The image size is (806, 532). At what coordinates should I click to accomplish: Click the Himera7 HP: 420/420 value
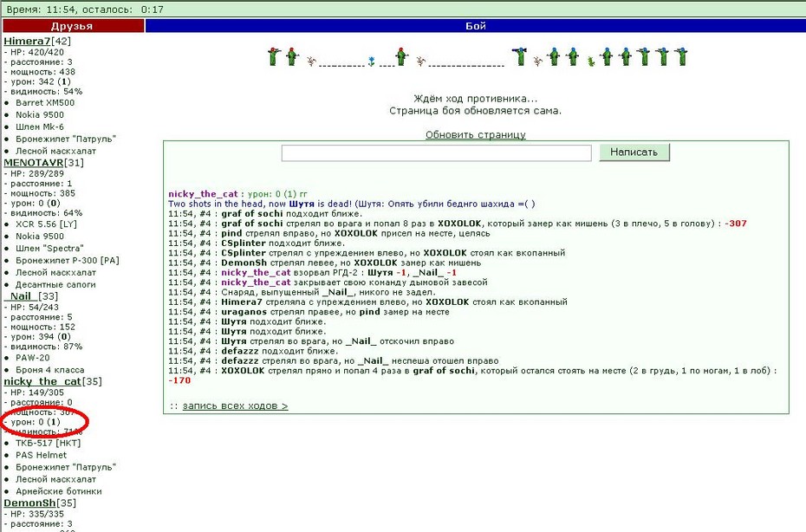point(37,52)
